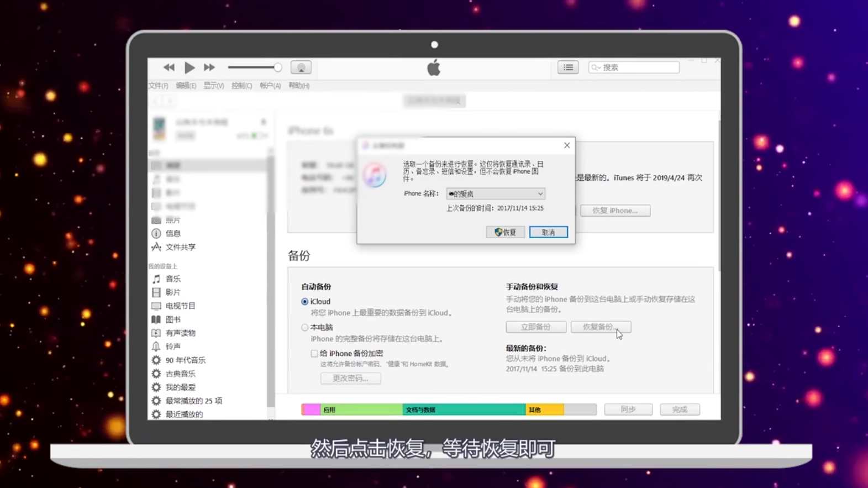The height and width of the screenshot is (488, 868).
Task: Open the 帮助(H) menu
Action: pyautogui.click(x=299, y=86)
